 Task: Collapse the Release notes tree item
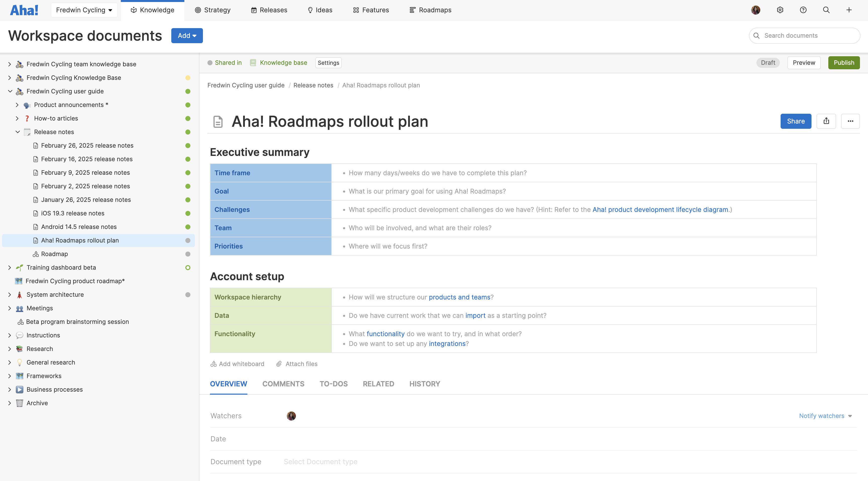[17, 132]
